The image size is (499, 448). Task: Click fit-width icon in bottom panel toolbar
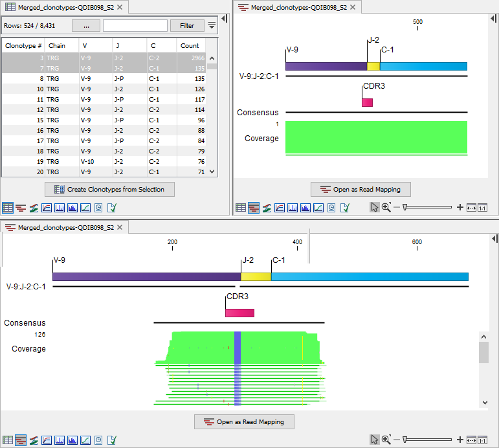471,440
